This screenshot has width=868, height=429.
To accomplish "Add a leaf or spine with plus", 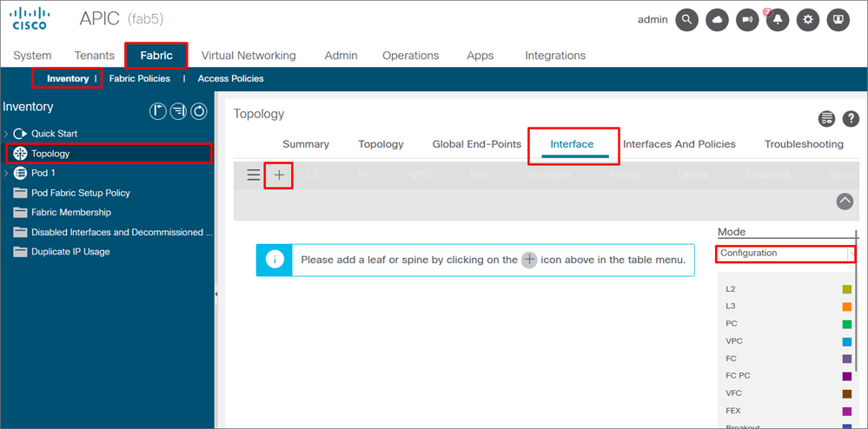I will click(280, 175).
